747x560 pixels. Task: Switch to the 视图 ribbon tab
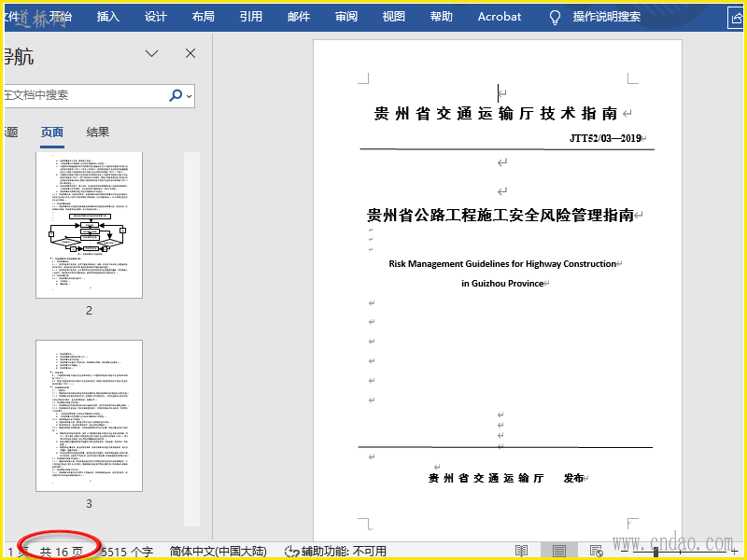tap(394, 17)
